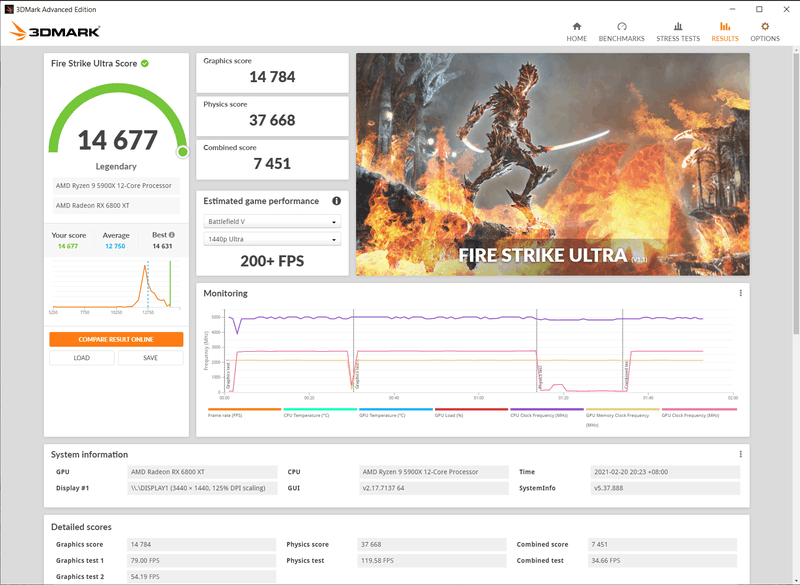Click BENCHMARKS menu label
This screenshot has width=800, height=585.
621,39
